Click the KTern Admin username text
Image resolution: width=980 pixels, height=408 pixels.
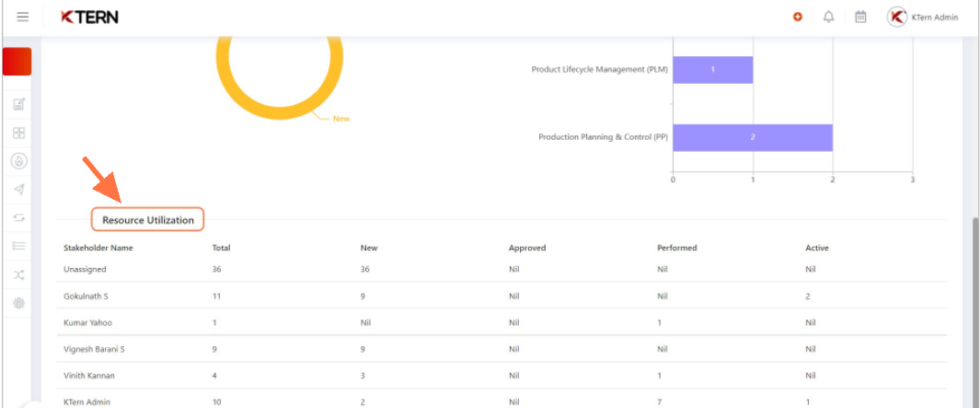coord(934,17)
